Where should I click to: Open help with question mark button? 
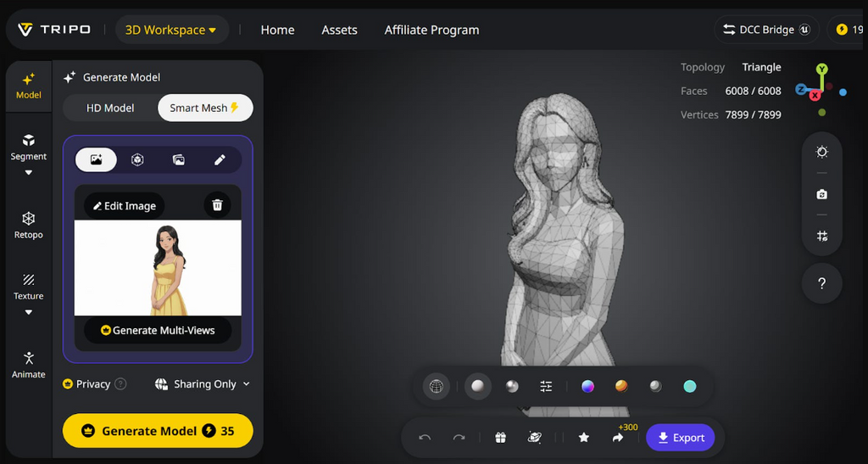point(822,283)
